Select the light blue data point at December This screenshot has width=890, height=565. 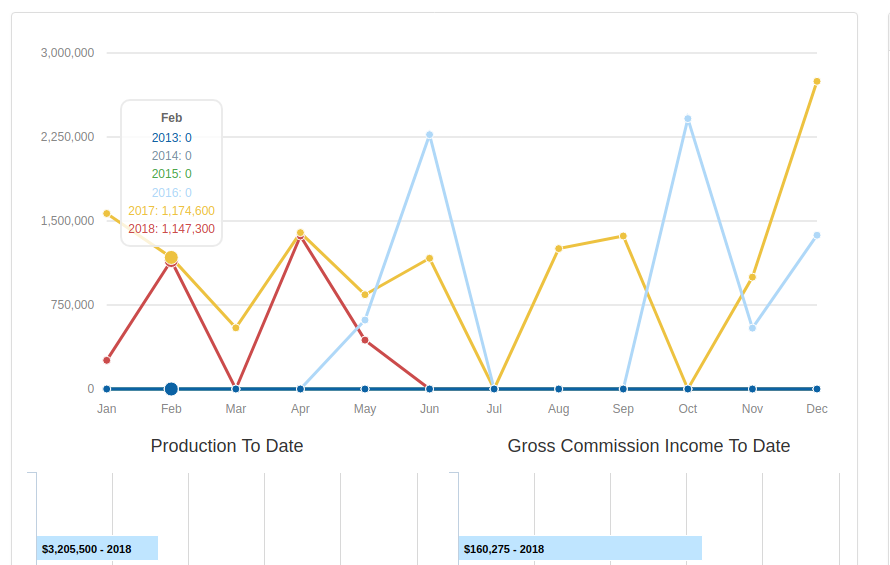tap(817, 235)
